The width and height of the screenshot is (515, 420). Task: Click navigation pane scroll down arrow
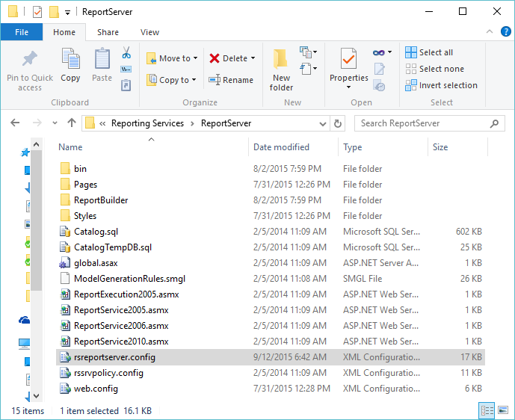click(x=36, y=395)
